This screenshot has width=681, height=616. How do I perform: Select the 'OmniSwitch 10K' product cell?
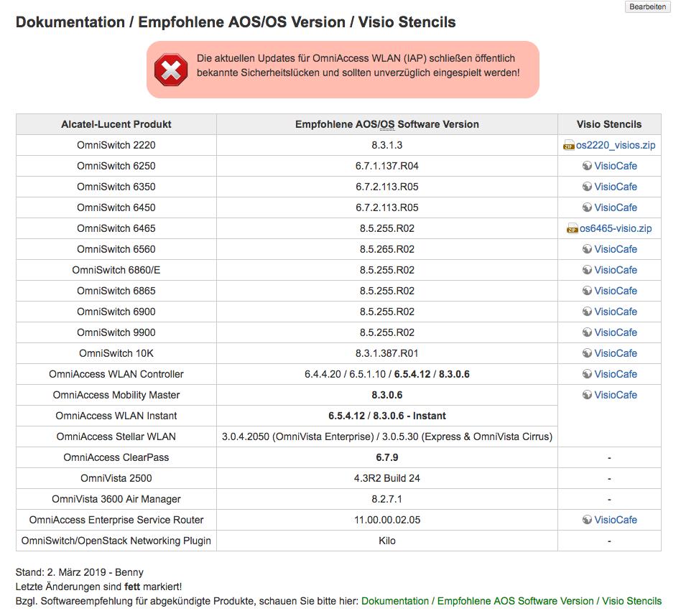coord(116,353)
